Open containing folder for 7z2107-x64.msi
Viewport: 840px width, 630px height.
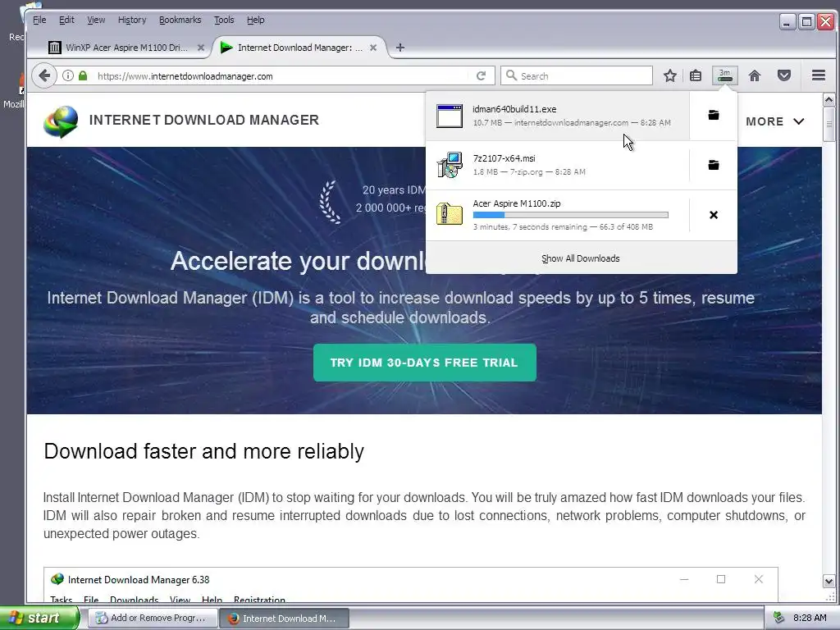[x=714, y=165]
